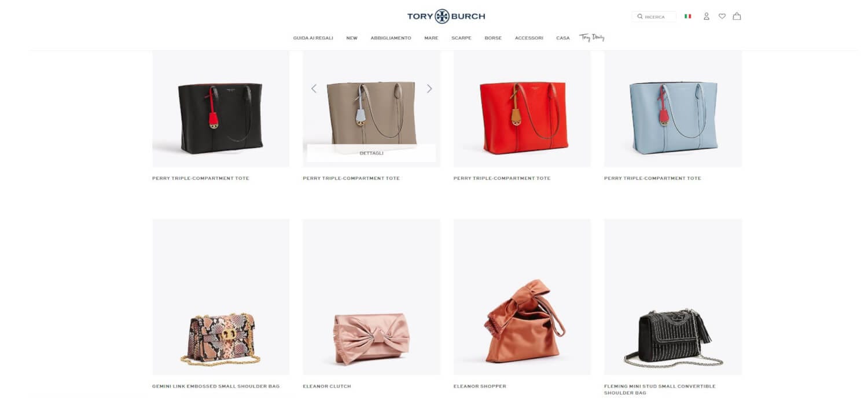Screen dimensions: 868x405
Task: Open the Borse menu
Action: pyautogui.click(x=493, y=38)
